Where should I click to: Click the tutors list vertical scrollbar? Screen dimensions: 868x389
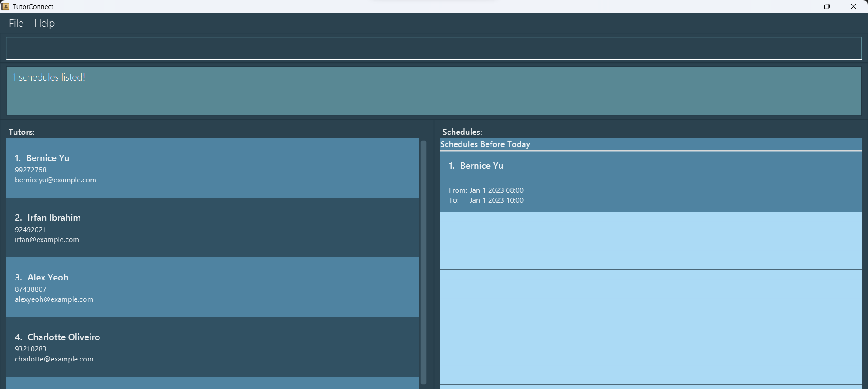(x=424, y=262)
